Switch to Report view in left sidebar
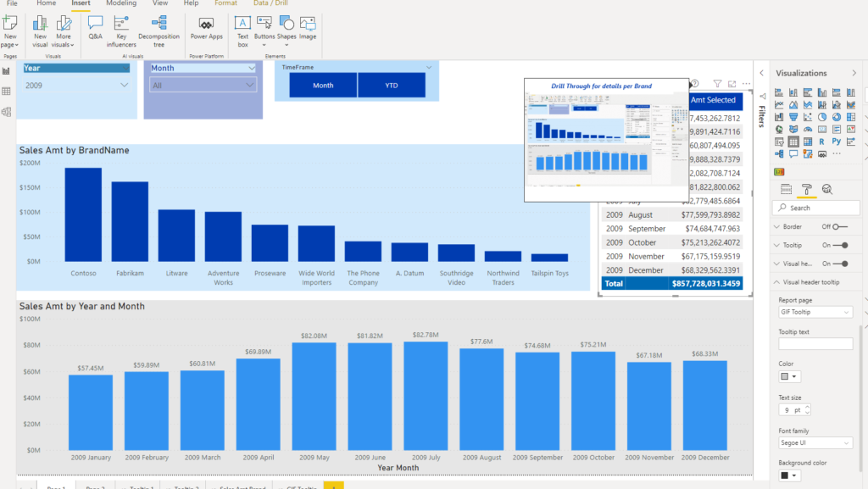Viewport: 868px width, 489px height. [7, 71]
